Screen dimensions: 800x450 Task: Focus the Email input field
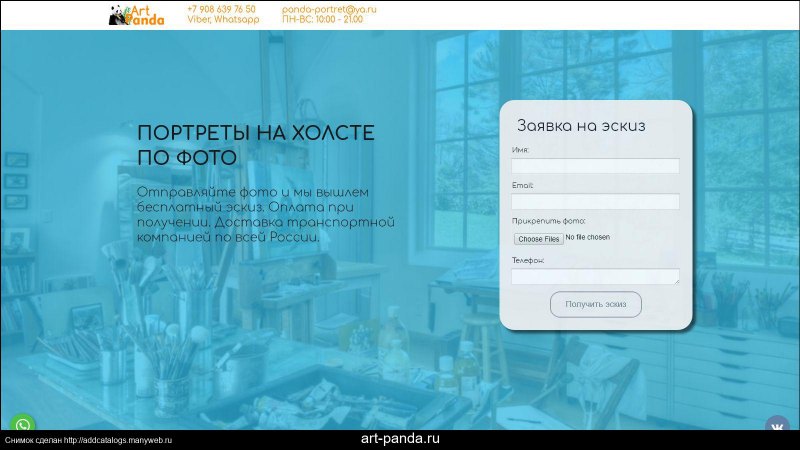tap(595, 201)
